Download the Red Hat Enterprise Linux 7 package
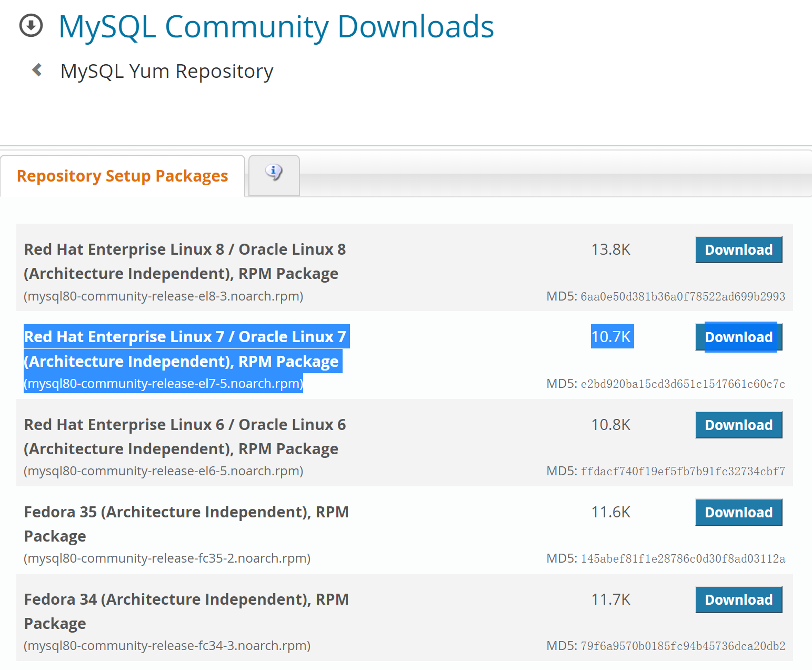The image size is (812, 670). [739, 337]
